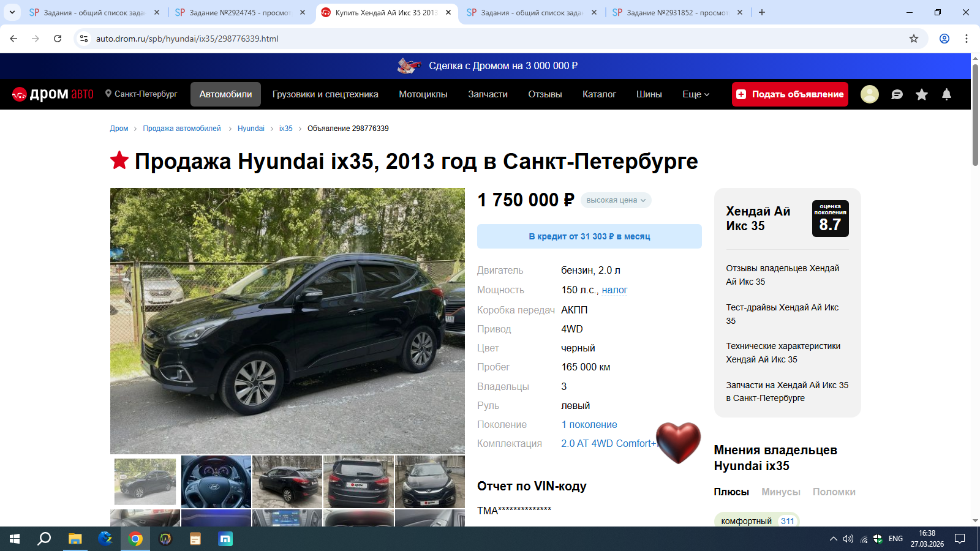
Task: Open Chrome profile button
Action: tap(944, 39)
